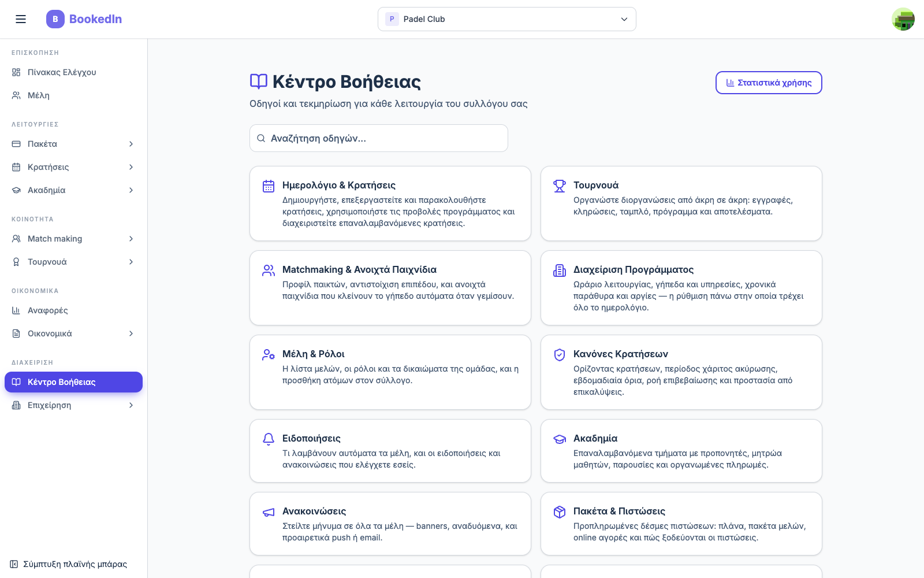Focus the Αναζήτηση οδηγών search field
The width and height of the screenshot is (924, 578).
(379, 138)
